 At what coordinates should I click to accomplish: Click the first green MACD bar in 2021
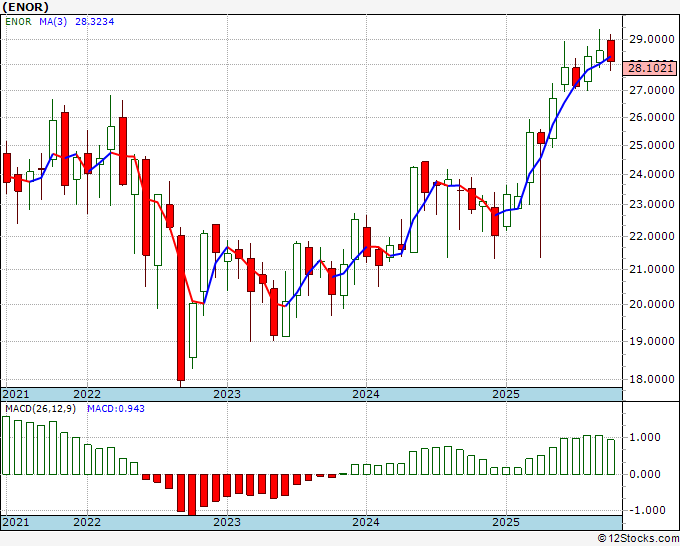[6, 445]
